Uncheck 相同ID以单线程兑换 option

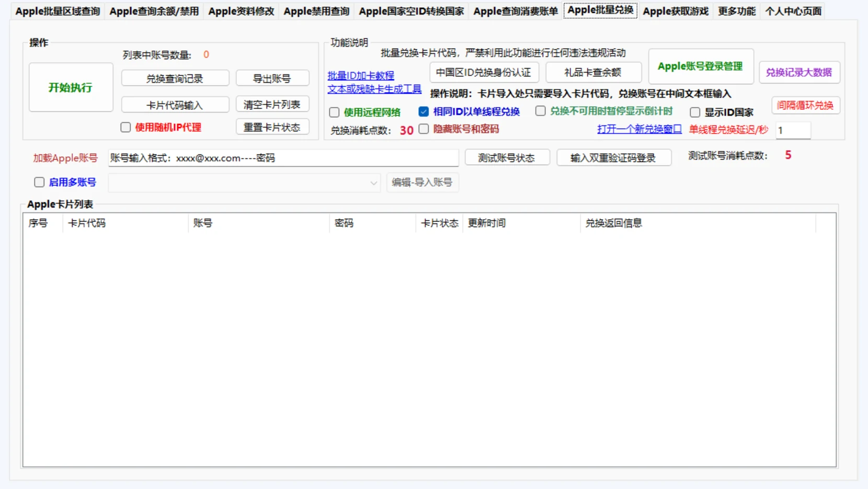pyautogui.click(x=424, y=111)
